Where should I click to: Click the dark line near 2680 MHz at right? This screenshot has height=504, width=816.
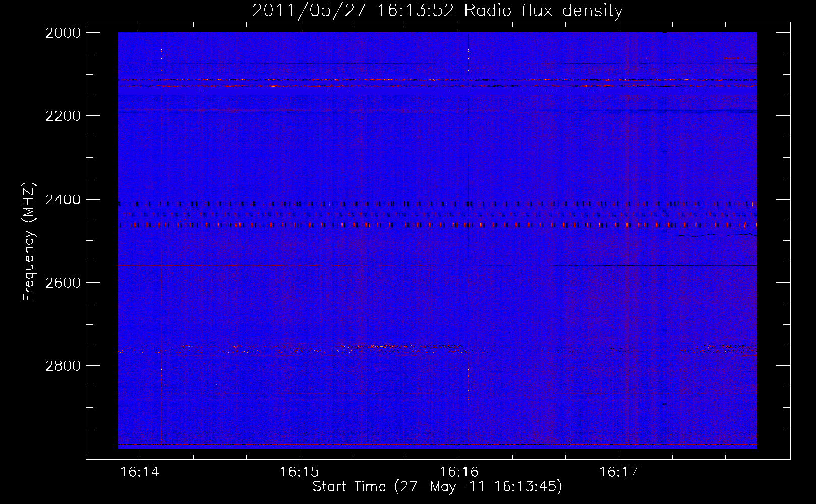point(656,316)
